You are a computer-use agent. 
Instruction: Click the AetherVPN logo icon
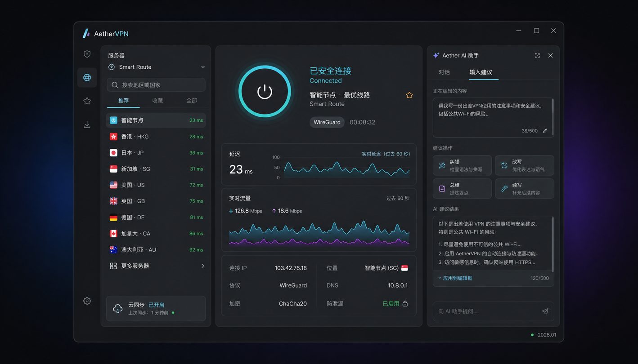click(86, 34)
